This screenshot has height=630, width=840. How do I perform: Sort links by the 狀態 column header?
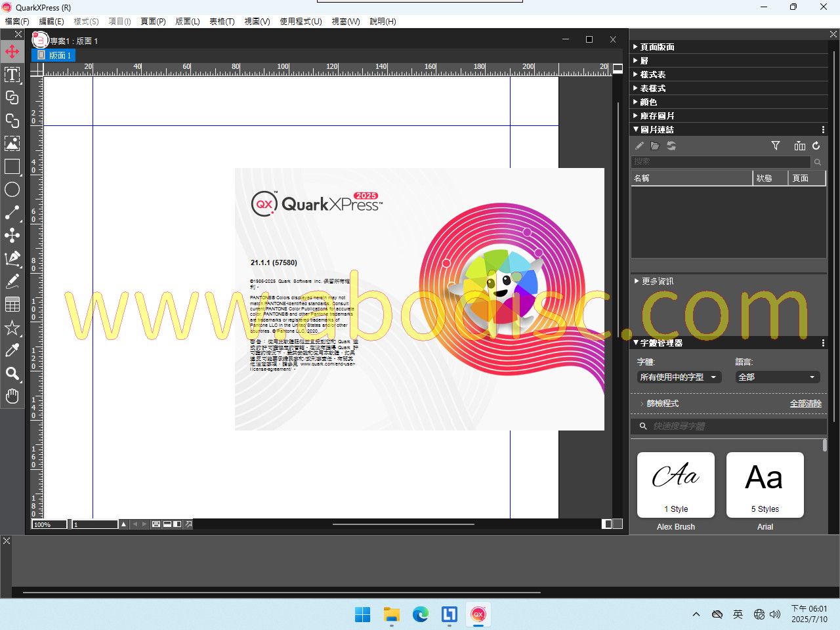pos(770,178)
